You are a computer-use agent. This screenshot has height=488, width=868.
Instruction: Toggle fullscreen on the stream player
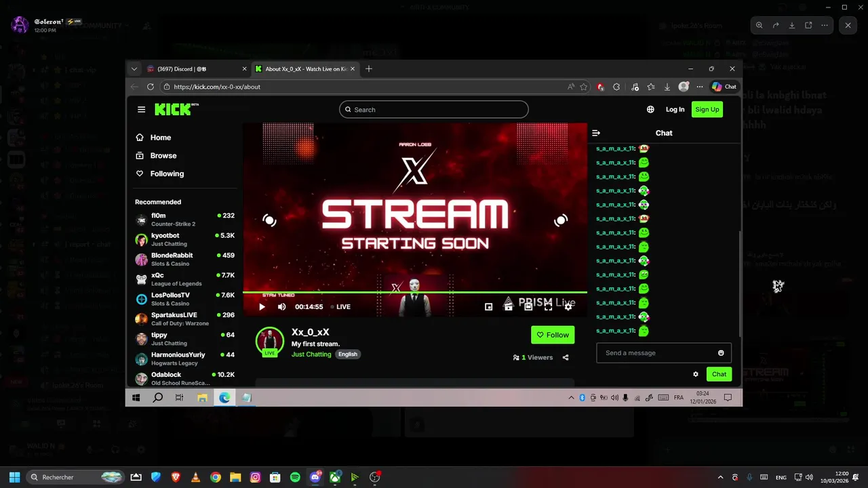point(549,306)
